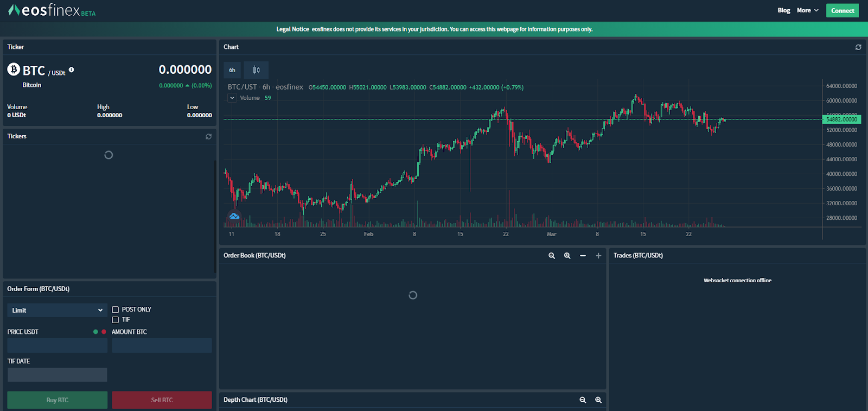Zoom out the Depth Chart
The image size is (868, 411).
(x=583, y=400)
